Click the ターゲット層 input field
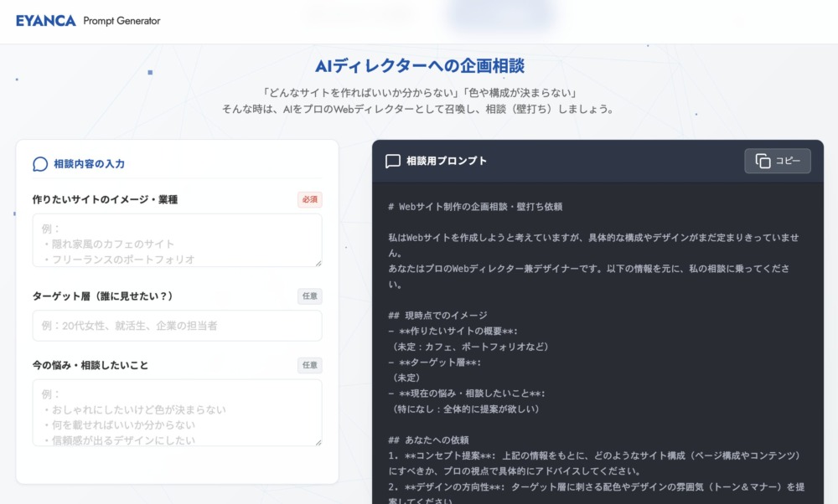Image resolution: width=838 pixels, height=504 pixels. click(177, 326)
